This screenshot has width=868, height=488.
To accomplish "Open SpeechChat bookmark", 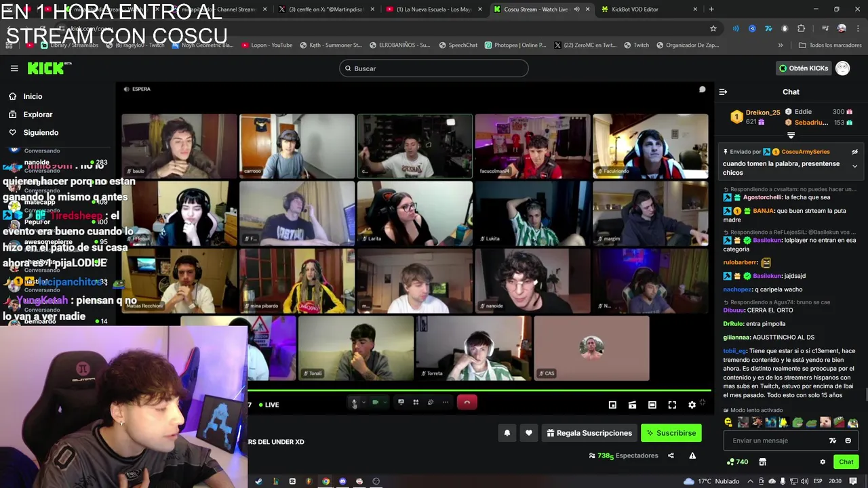I will tap(458, 45).
